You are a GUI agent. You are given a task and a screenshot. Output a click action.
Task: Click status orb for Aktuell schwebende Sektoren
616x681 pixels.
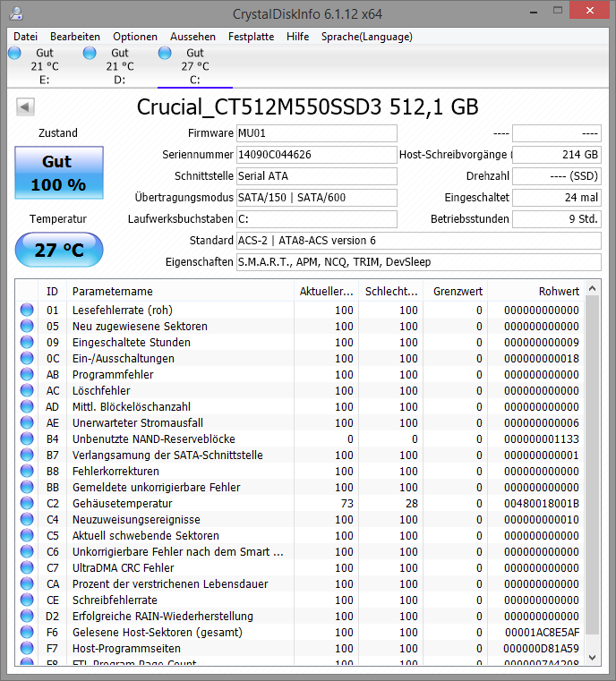pyautogui.click(x=27, y=535)
